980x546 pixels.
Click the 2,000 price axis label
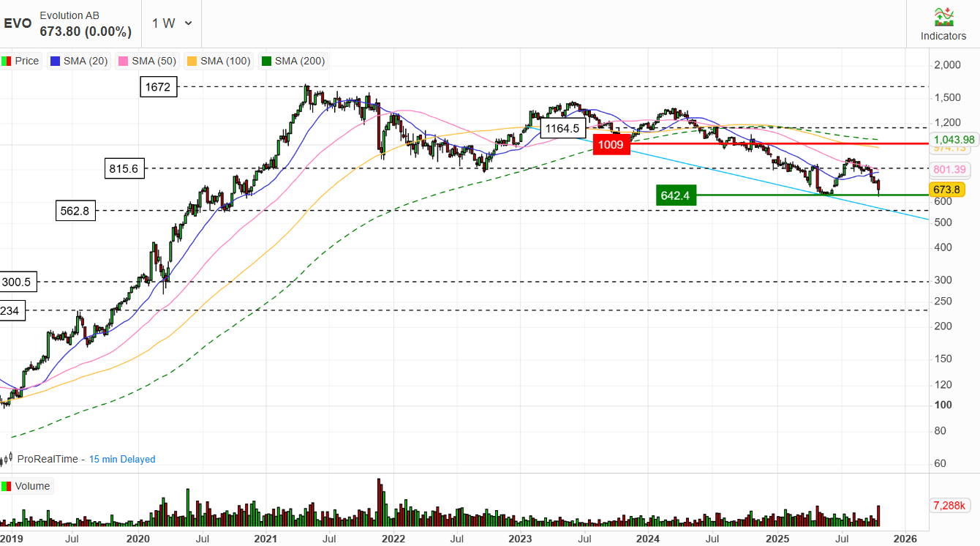tap(947, 65)
